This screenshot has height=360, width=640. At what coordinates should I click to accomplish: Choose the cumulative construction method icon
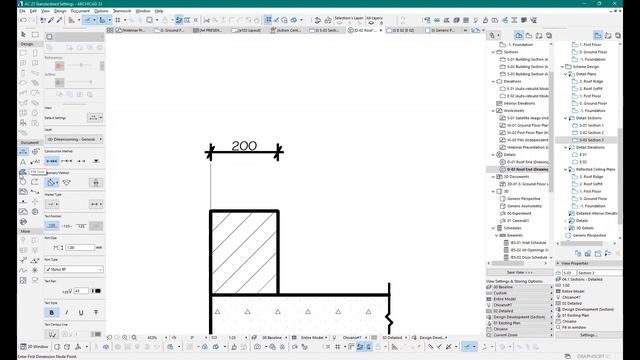click(67, 161)
